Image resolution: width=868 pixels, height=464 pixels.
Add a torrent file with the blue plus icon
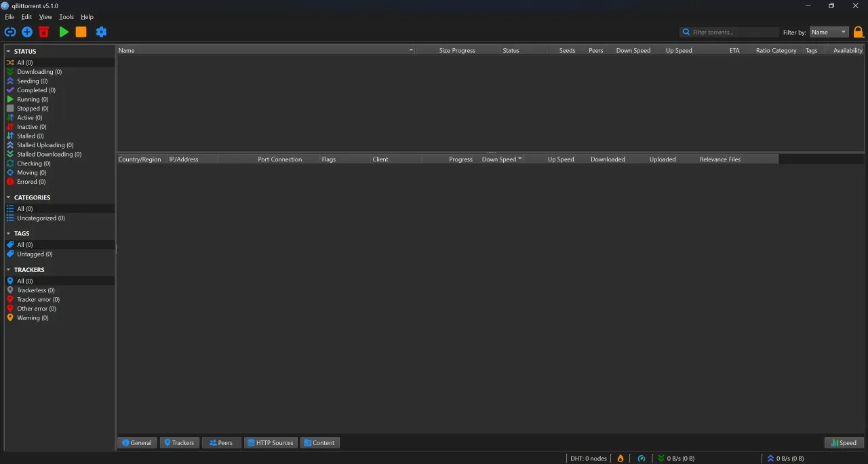(27, 32)
